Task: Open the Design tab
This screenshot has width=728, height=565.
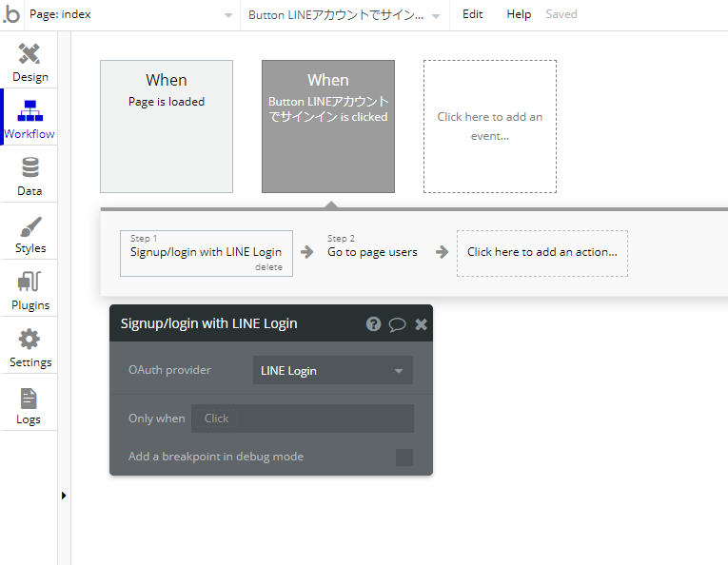Action: (x=30, y=62)
